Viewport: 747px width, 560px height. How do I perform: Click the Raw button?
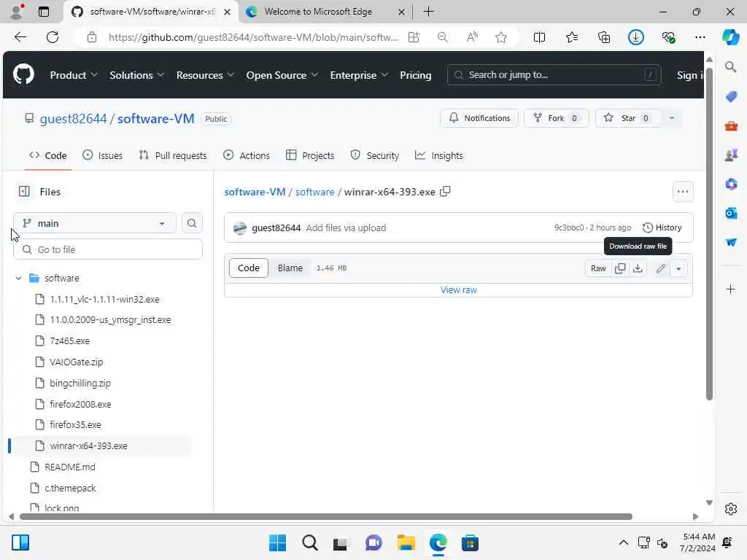coord(598,268)
